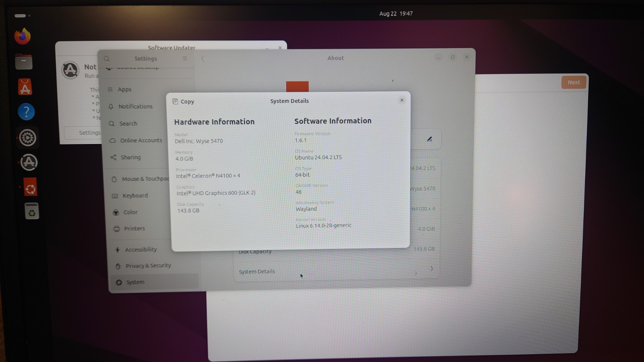Select Notifications in Settings sidebar

pos(135,107)
